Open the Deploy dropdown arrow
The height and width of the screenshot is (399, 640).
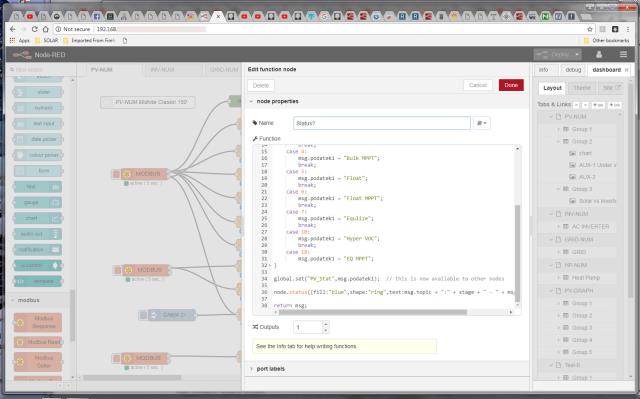pos(577,54)
